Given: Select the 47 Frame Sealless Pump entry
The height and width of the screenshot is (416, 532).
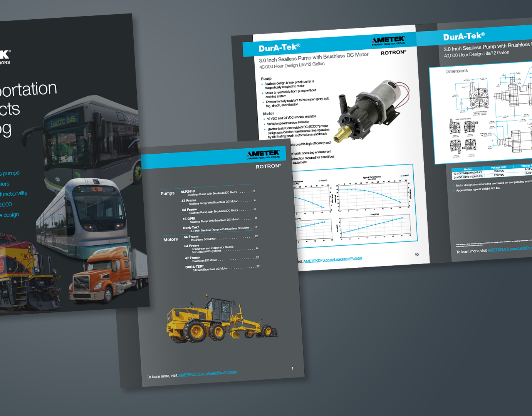Looking at the screenshot, I should click(219, 201).
